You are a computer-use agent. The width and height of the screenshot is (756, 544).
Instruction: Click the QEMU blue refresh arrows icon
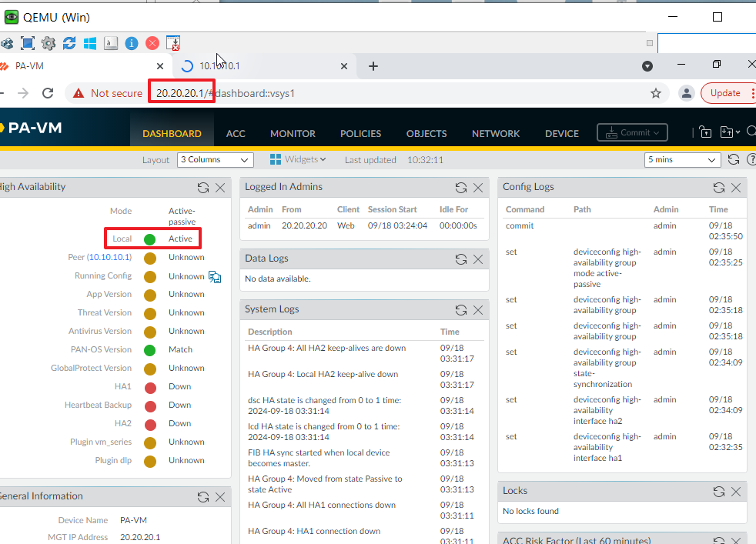(69, 43)
